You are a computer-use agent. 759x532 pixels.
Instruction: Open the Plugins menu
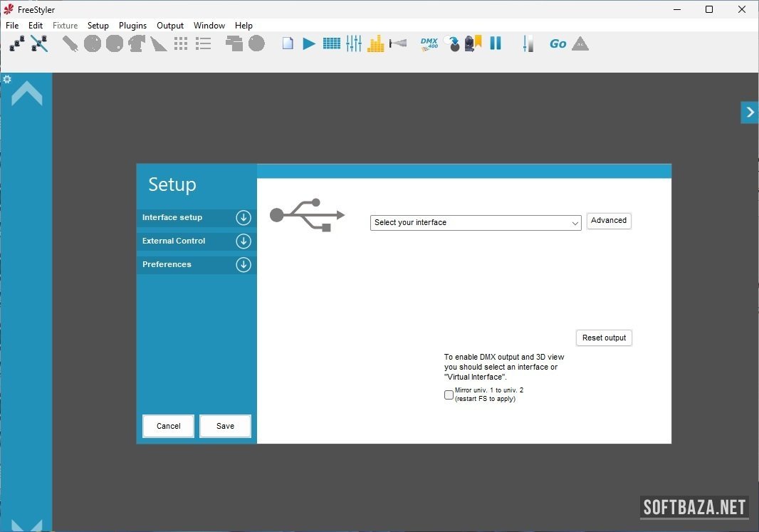click(132, 26)
